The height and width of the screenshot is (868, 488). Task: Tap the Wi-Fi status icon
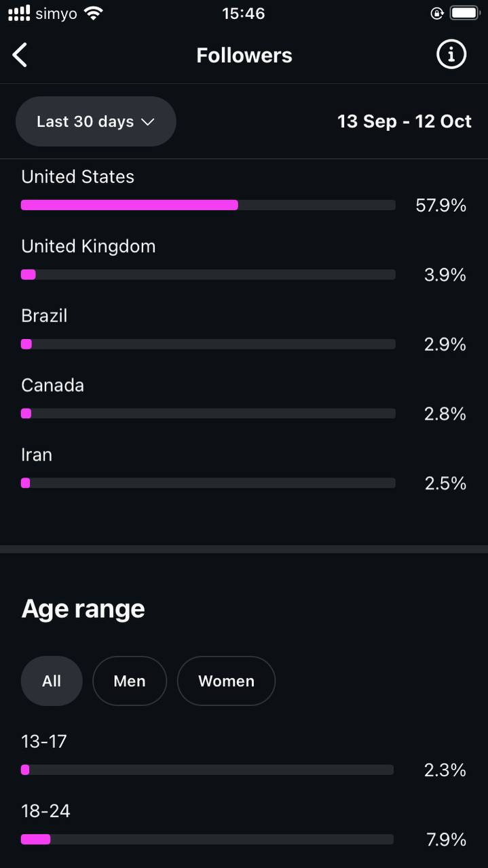(94, 13)
